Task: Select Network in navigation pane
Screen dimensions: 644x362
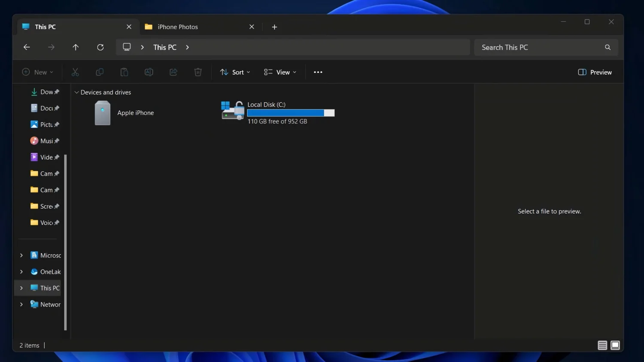Action: pos(45,304)
